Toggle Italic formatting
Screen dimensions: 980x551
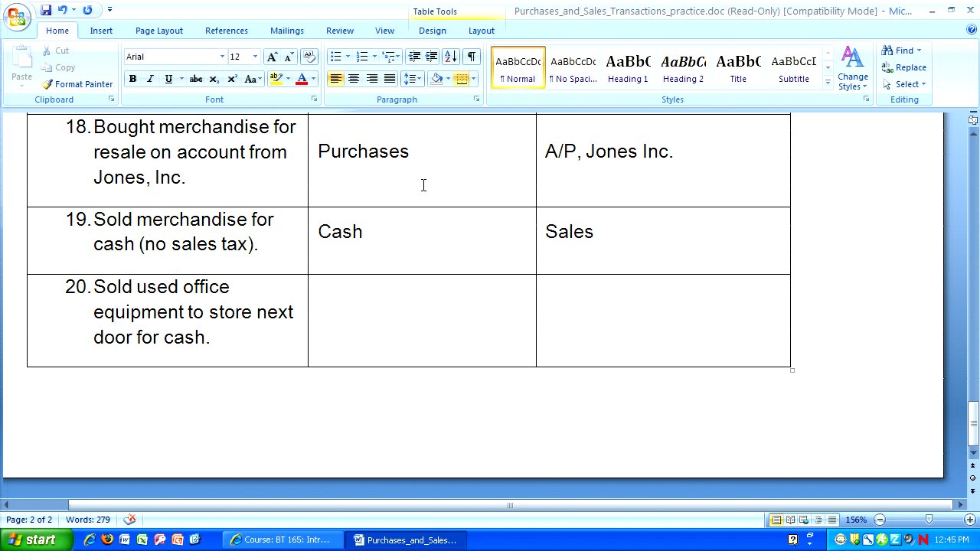pyautogui.click(x=150, y=79)
